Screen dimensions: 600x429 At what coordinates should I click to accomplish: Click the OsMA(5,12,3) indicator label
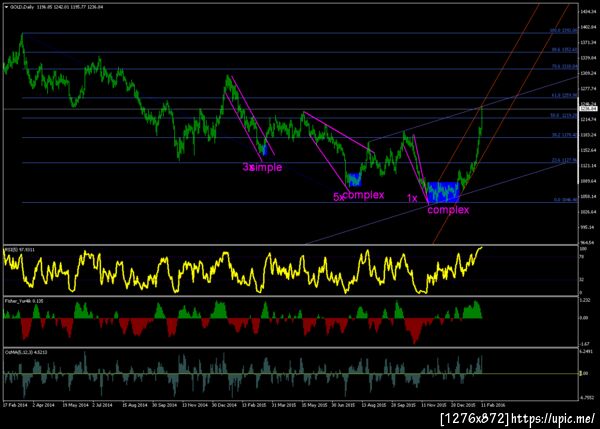coord(26,352)
